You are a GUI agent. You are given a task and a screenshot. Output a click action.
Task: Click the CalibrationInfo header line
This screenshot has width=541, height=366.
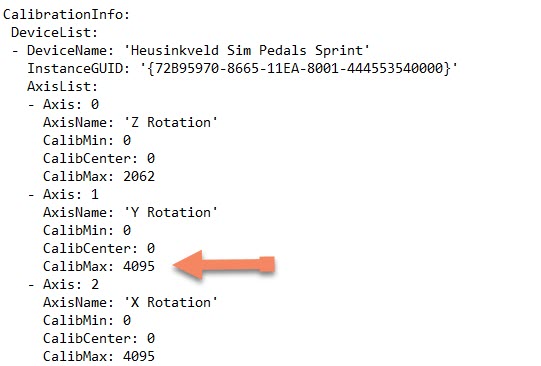pyautogui.click(x=66, y=14)
